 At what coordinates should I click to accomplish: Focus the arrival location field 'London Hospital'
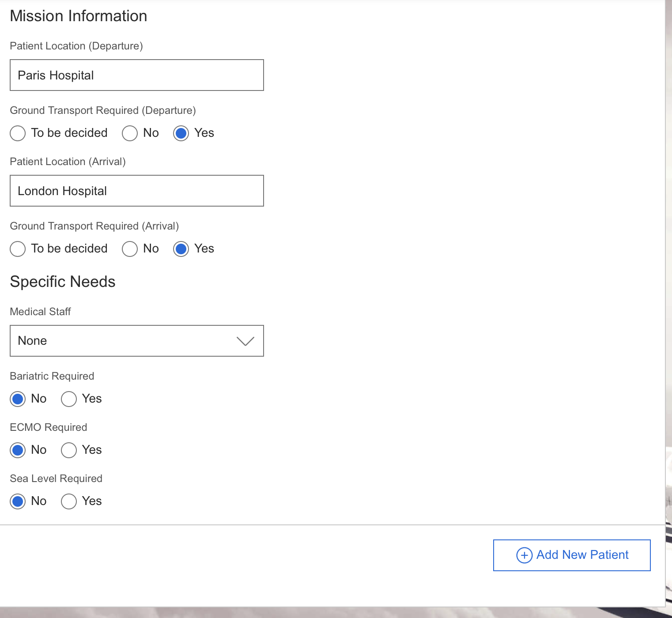click(137, 191)
